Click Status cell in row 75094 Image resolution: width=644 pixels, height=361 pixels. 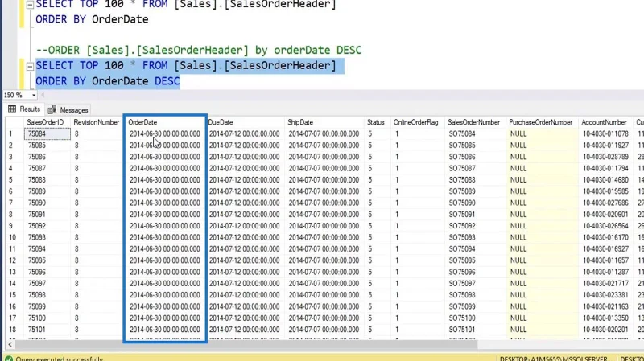point(378,249)
